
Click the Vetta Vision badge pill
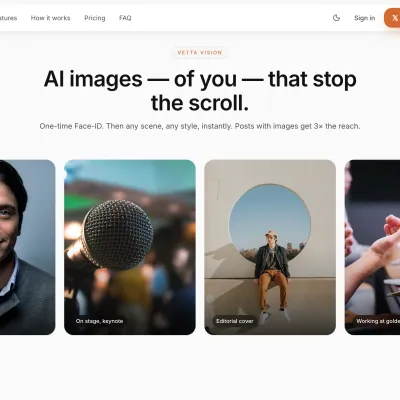[200, 52]
